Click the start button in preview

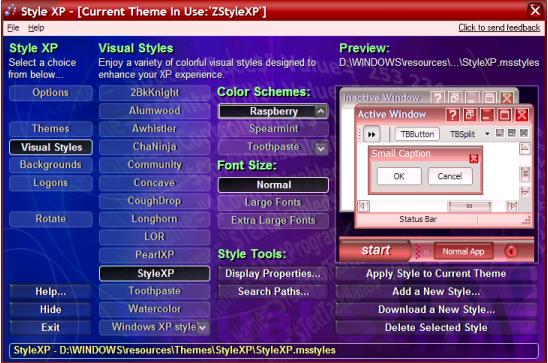[x=376, y=250]
